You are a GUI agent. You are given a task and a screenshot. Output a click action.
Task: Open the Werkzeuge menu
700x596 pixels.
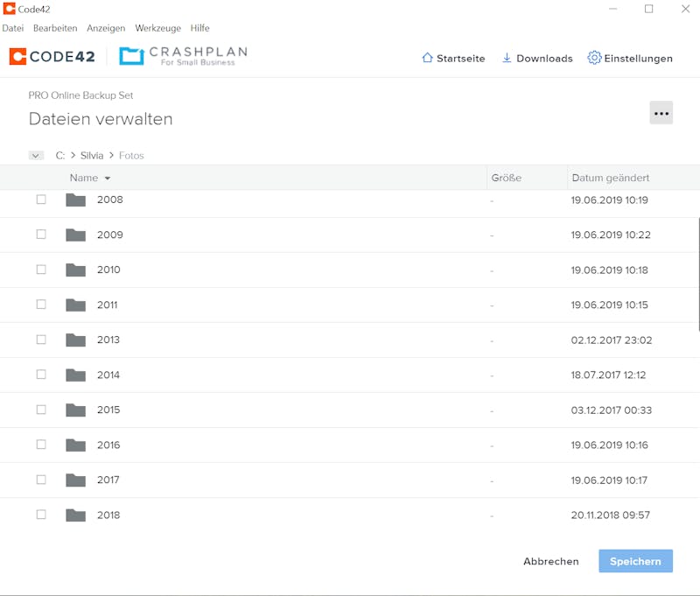(158, 28)
